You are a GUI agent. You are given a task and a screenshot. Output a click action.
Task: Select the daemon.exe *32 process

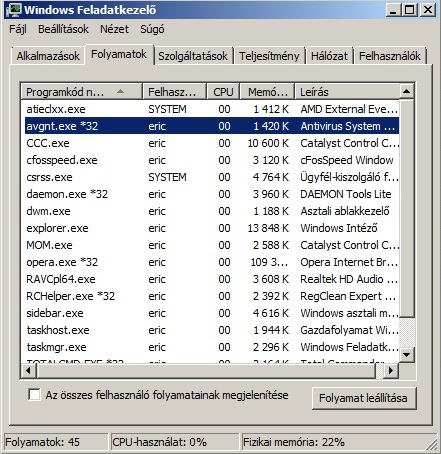point(211,194)
